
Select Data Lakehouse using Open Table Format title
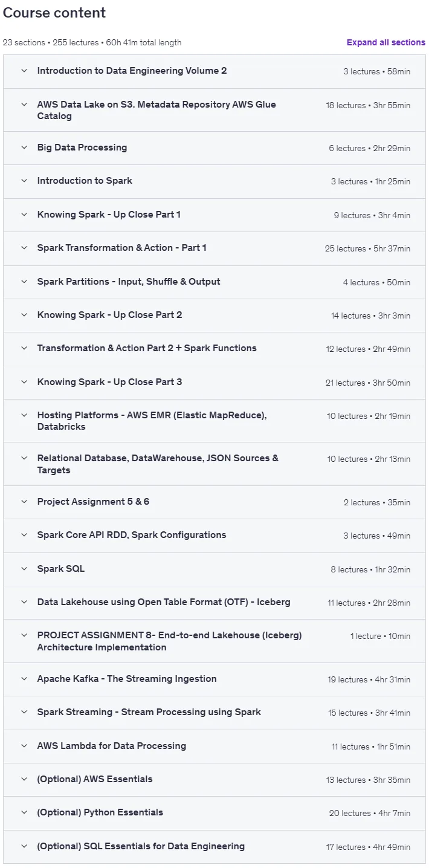point(164,602)
